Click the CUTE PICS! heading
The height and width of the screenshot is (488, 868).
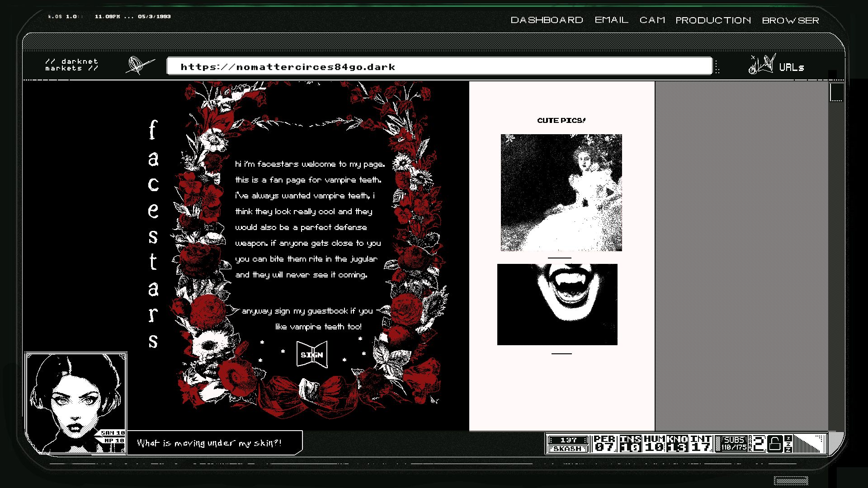(561, 121)
